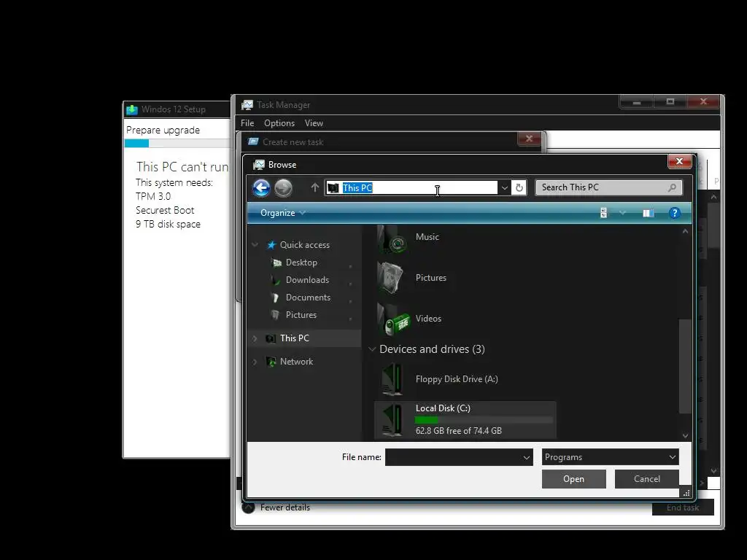Click the search magnifier icon
Image resolution: width=747 pixels, height=560 pixels.
point(672,187)
